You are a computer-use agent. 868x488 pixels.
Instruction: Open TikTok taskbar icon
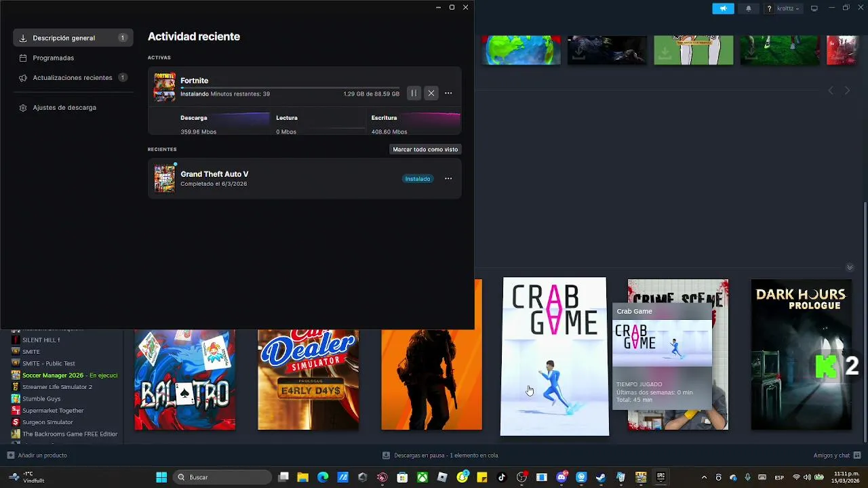502,477
